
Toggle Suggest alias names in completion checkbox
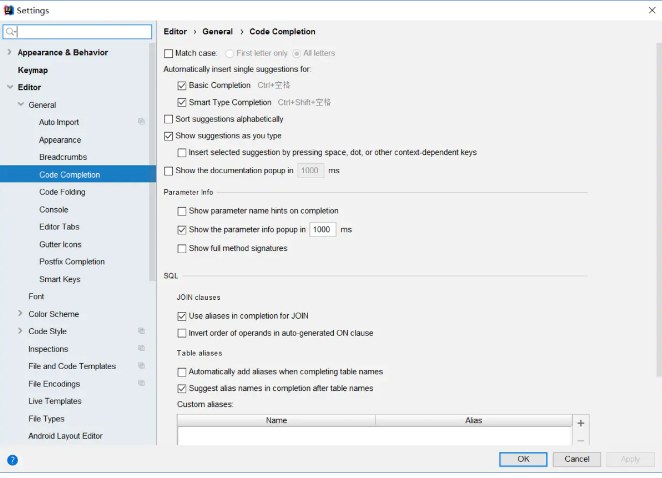coord(182,388)
